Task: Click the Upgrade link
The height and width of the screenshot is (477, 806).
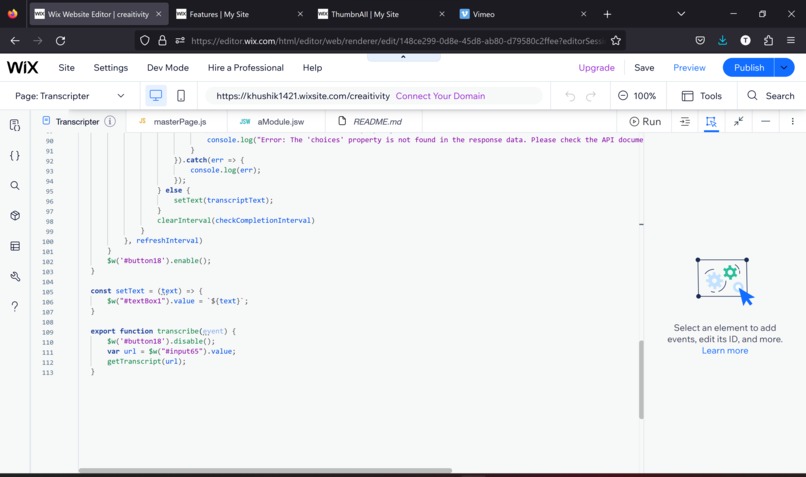Action: pos(596,67)
